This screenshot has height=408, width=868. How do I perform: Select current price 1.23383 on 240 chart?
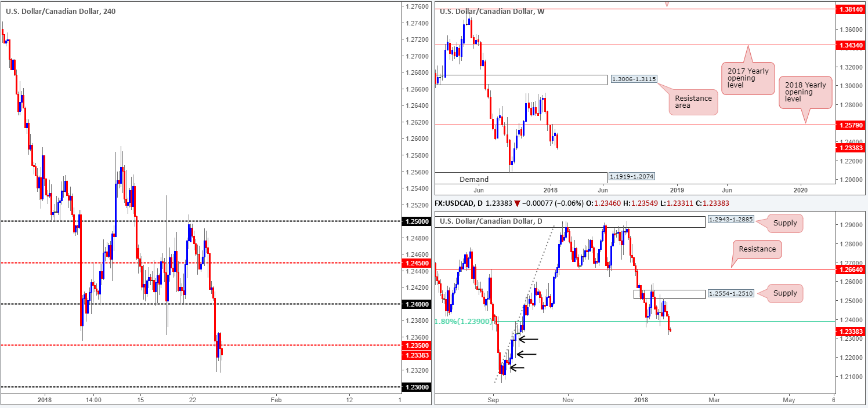tap(416, 355)
